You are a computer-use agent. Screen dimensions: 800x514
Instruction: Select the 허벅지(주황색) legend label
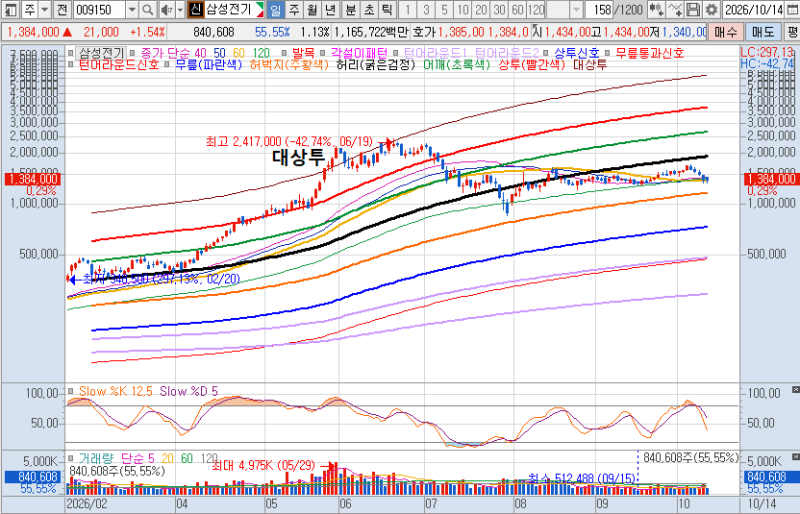289,65
